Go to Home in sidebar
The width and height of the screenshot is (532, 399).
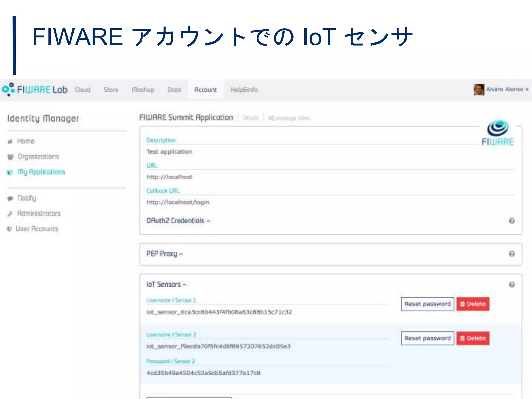pyautogui.click(x=26, y=141)
